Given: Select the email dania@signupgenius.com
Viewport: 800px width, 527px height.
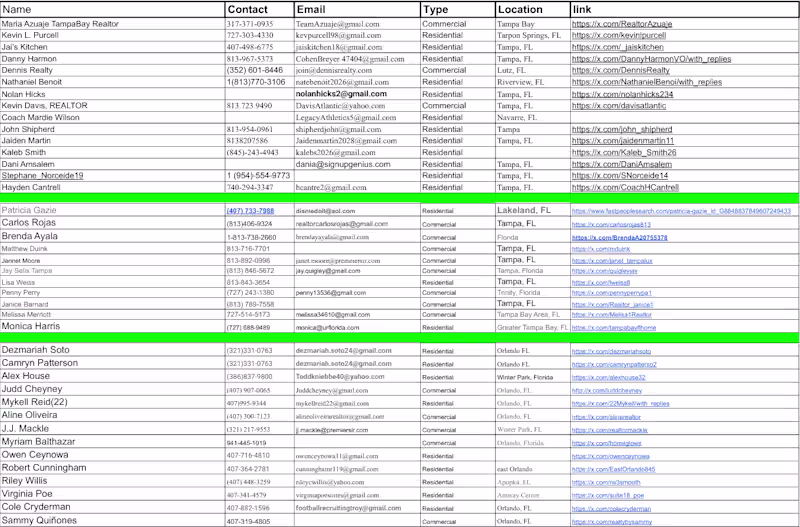Looking at the screenshot, I should pos(343,164).
